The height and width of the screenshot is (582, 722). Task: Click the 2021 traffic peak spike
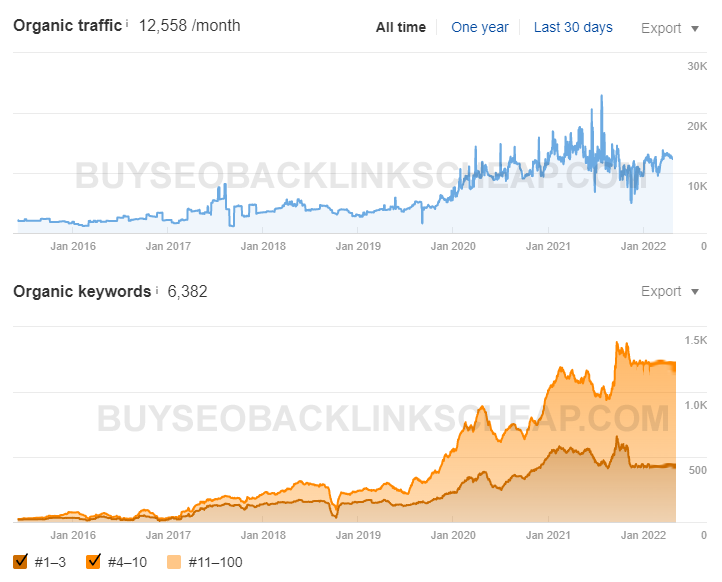pyautogui.click(x=601, y=96)
